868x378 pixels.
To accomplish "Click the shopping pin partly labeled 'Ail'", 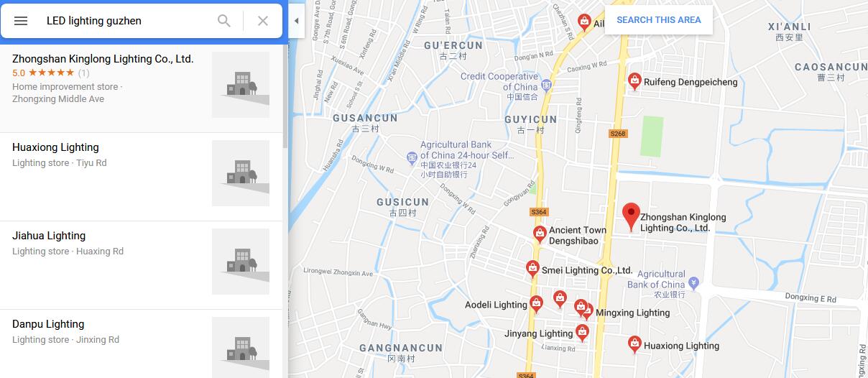I will click(585, 22).
